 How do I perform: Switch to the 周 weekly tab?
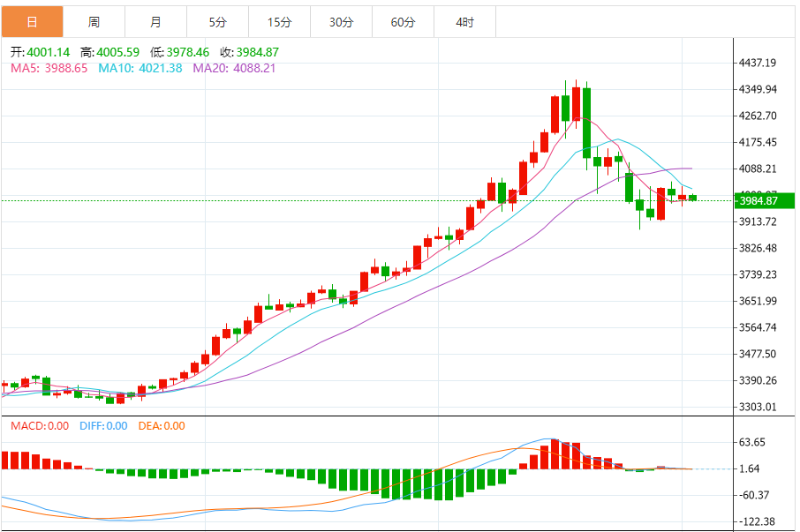pyautogui.click(x=94, y=21)
